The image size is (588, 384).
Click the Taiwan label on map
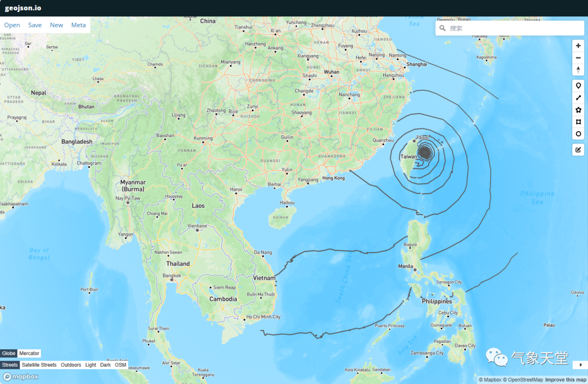click(x=408, y=157)
